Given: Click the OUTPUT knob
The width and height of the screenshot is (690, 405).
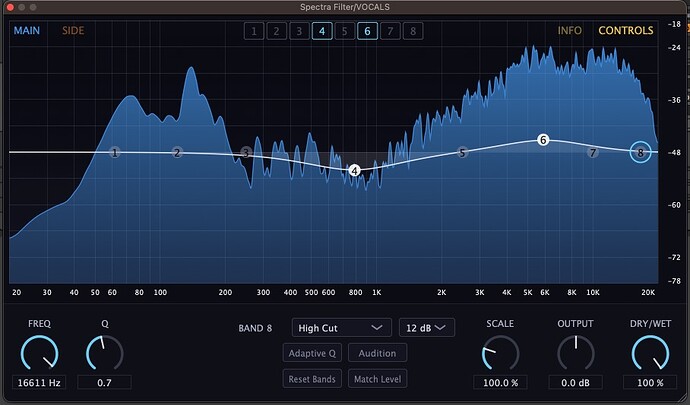Looking at the screenshot, I should point(576,353).
